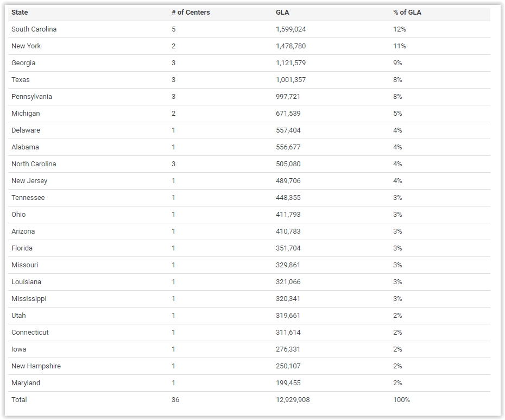The image size is (505, 420).
Task: Click the GLA column header
Action: pyautogui.click(x=282, y=12)
